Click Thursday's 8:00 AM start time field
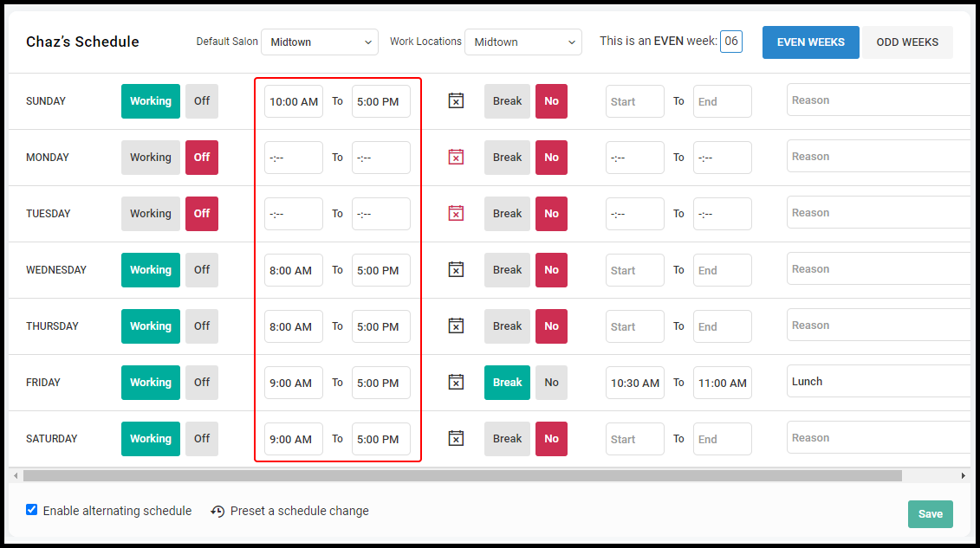The height and width of the screenshot is (548, 980). click(293, 326)
